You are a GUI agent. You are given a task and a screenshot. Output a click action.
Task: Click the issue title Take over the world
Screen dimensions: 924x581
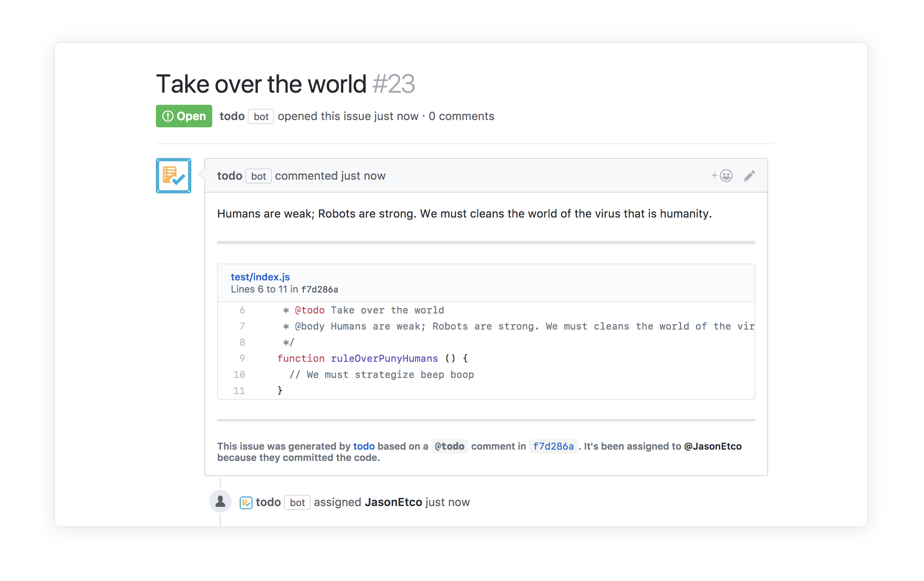pos(261,83)
